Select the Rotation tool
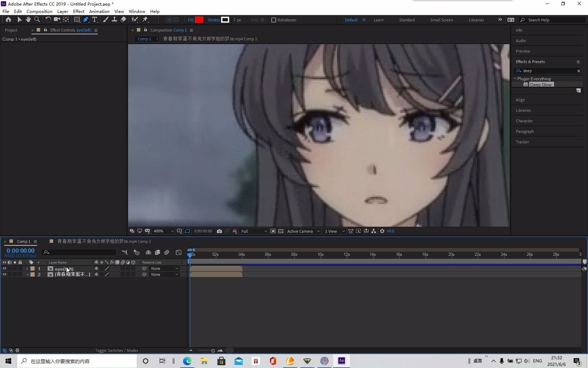The height and width of the screenshot is (368, 588). click(48, 20)
